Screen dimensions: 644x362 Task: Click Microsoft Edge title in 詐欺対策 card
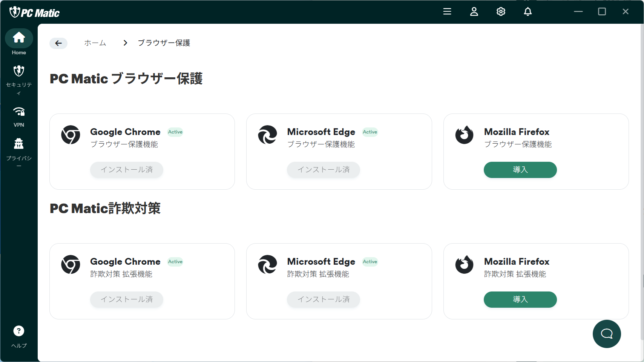[x=321, y=262]
